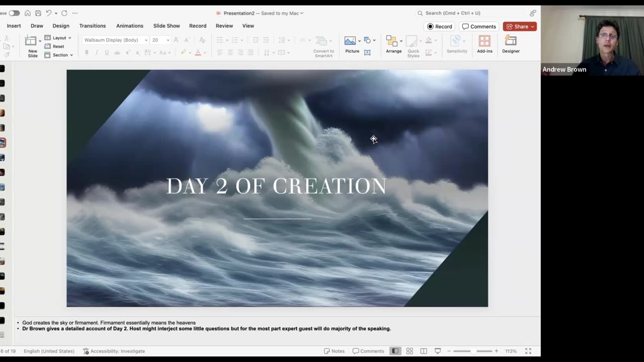The width and height of the screenshot is (644, 362).
Task: Click the Align Right icon
Action: click(240, 52)
